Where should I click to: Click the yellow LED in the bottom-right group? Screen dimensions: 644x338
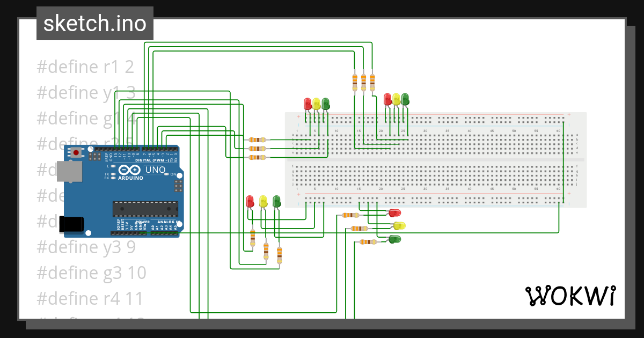(399, 226)
